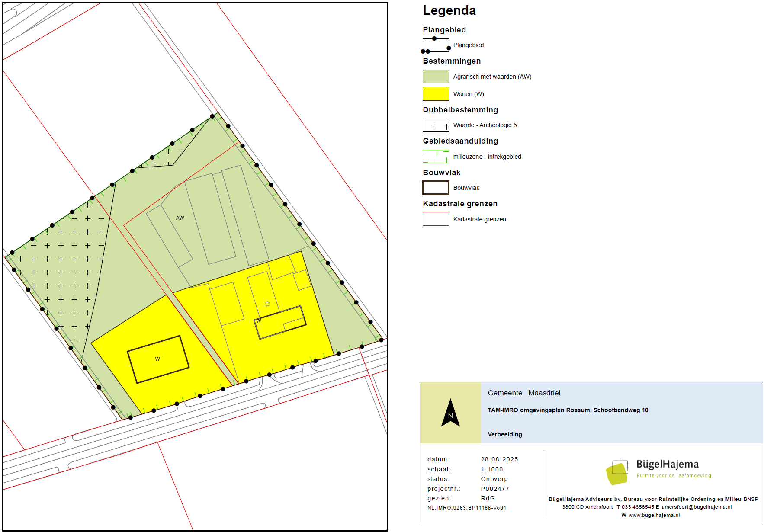Viewport: 764px width, 532px height.
Task: Click the gezien value RdG
Action: click(x=488, y=498)
